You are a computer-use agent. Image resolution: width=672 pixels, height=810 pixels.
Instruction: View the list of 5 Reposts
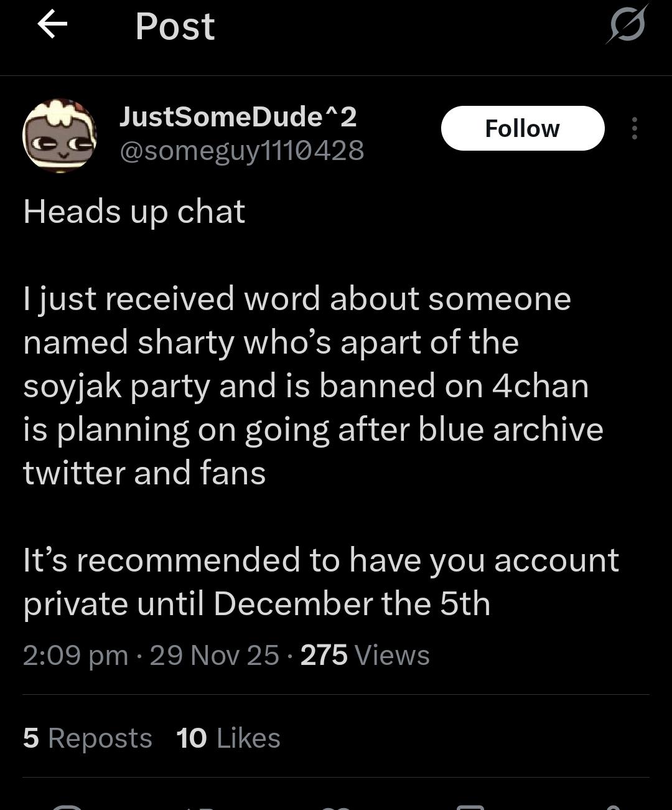tap(87, 738)
